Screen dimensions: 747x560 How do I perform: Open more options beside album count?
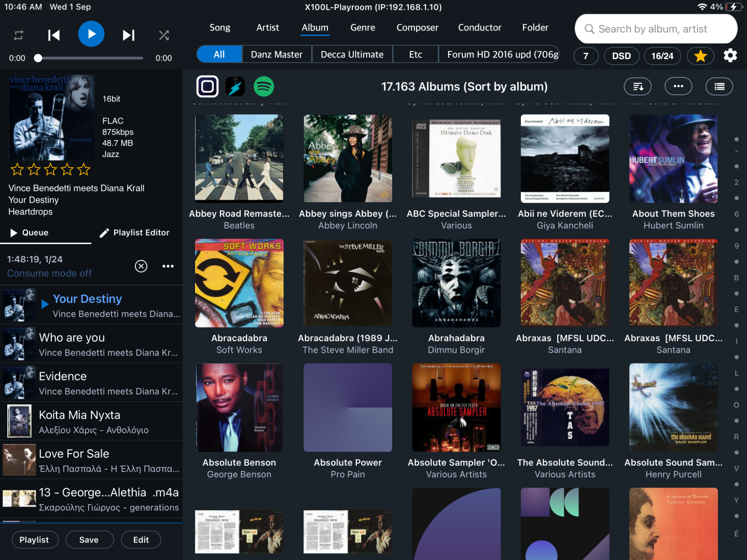tap(679, 87)
